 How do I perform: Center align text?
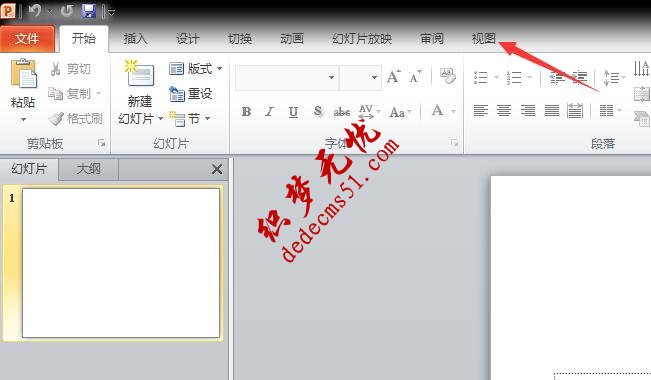[x=504, y=110]
